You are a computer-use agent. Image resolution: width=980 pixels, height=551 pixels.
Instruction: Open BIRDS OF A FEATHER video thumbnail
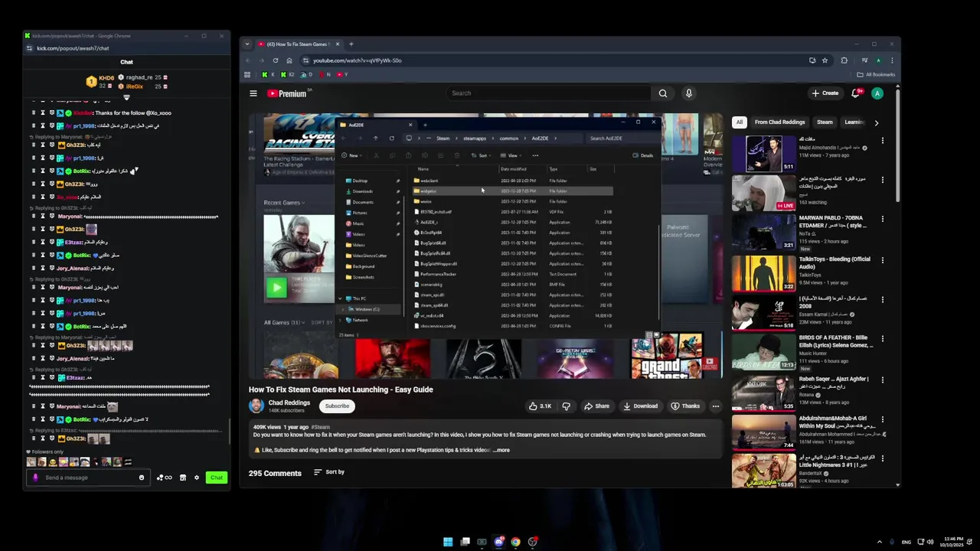763,351
